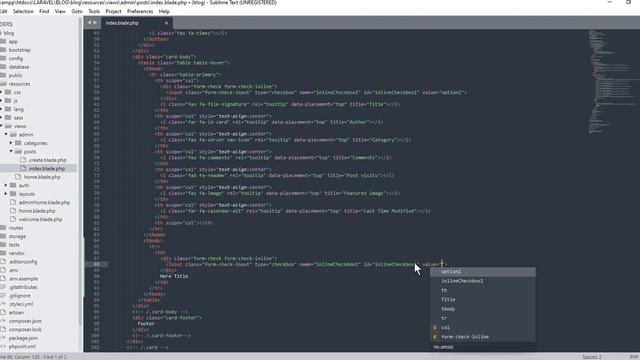Open the vendor folder
This screenshot has width=640, height=360.
point(16,253)
